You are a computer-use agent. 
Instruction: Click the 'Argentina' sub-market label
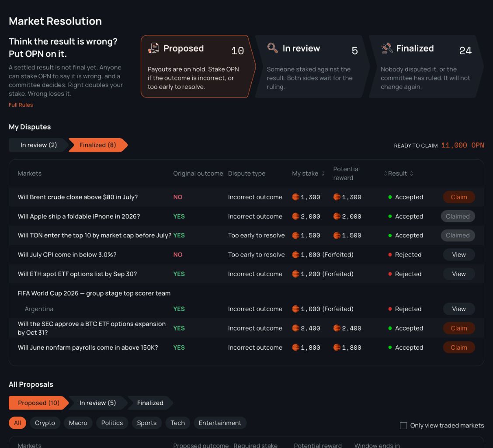point(39,309)
